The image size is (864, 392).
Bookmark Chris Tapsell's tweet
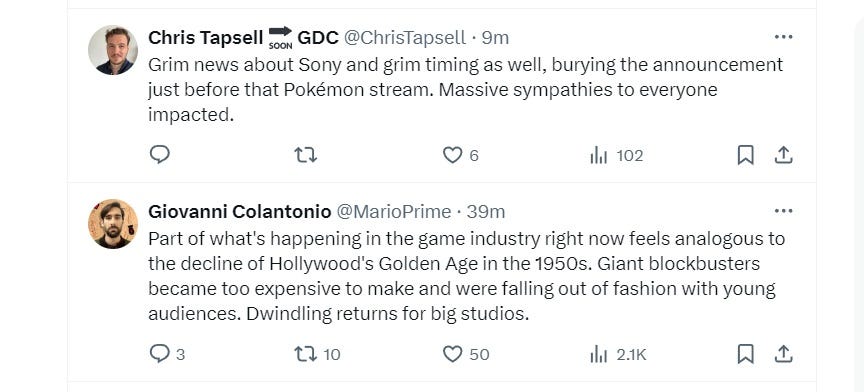click(745, 155)
